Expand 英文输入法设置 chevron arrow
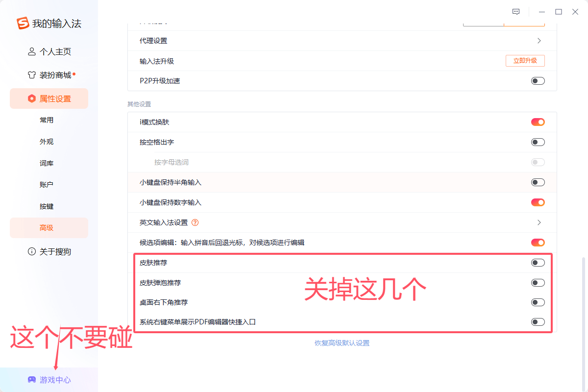This screenshot has height=392, width=588. click(x=539, y=222)
